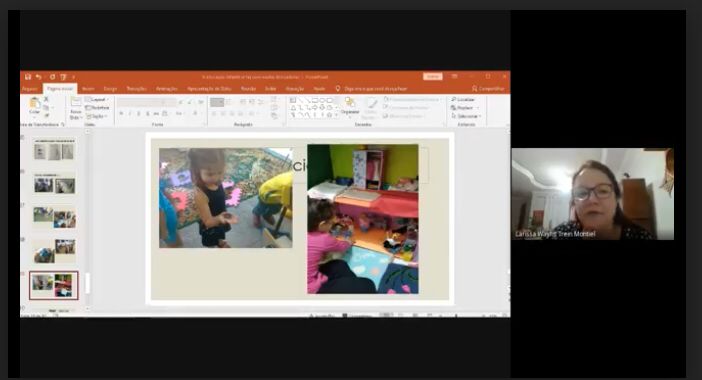Viewport: 702px width, 380px height.
Task: Expand the Selecionar dropdown
Action: pos(466,116)
